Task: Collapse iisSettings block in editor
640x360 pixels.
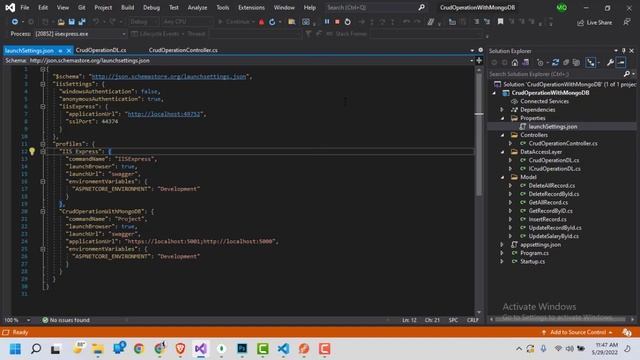Action: [x=43, y=84]
